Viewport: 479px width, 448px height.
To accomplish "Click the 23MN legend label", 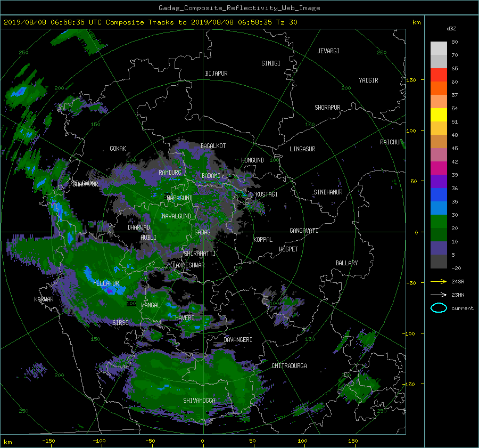I will click(x=458, y=295).
